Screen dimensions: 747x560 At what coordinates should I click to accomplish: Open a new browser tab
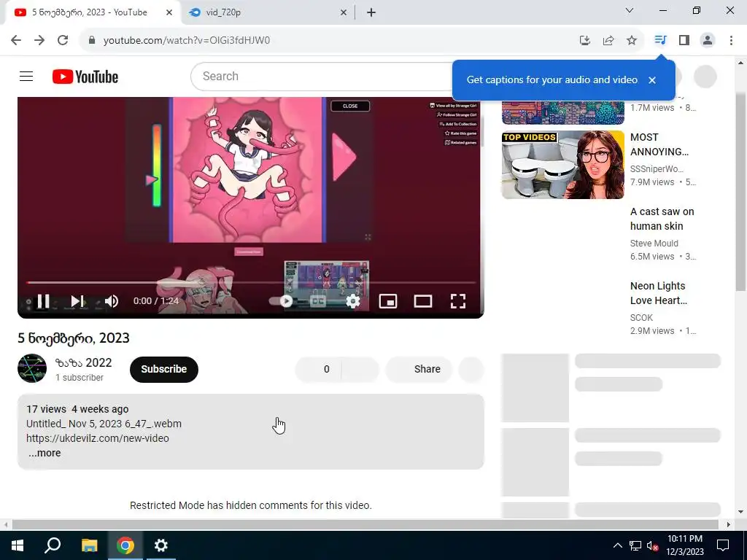pyautogui.click(x=371, y=12)
